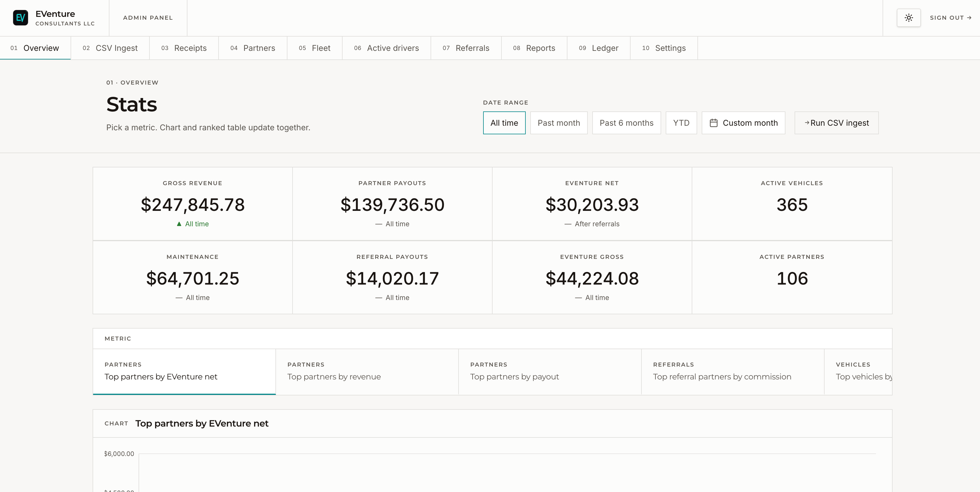Select the Past month date range
Viewport: 980px width, 492px height.
pos(559,123)
